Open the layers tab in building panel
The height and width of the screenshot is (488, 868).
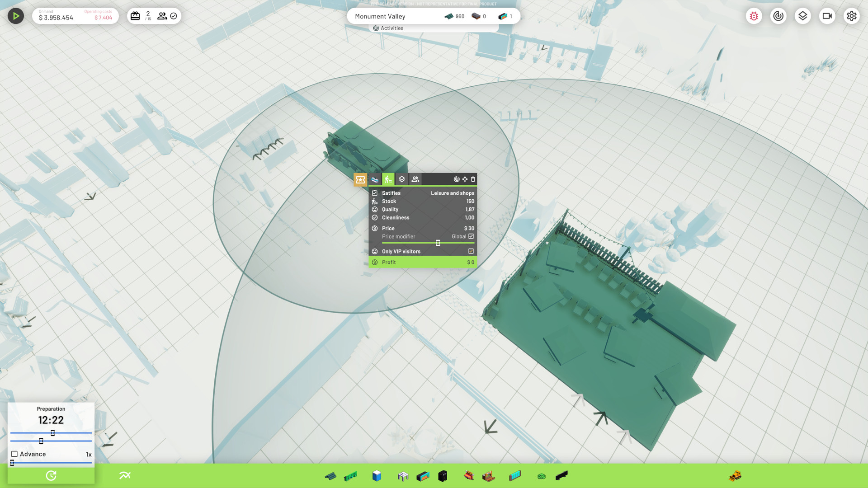(401, 179)
